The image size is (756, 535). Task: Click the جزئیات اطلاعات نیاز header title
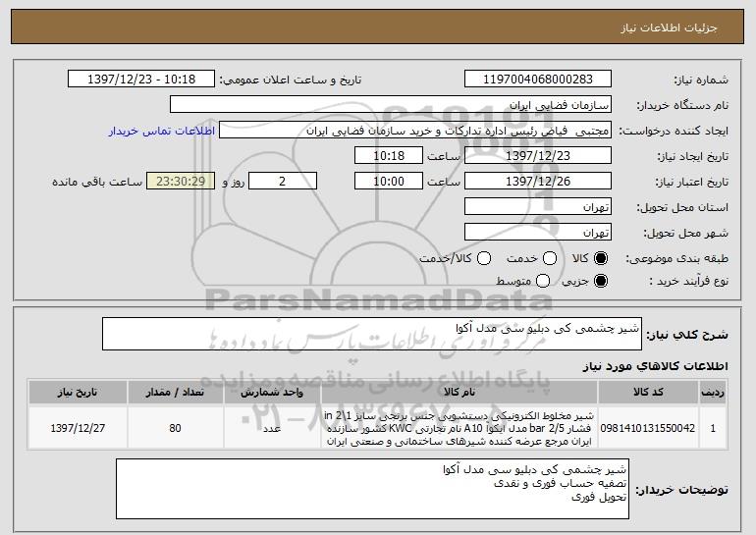pyautogui.click(x=669, y=27)
